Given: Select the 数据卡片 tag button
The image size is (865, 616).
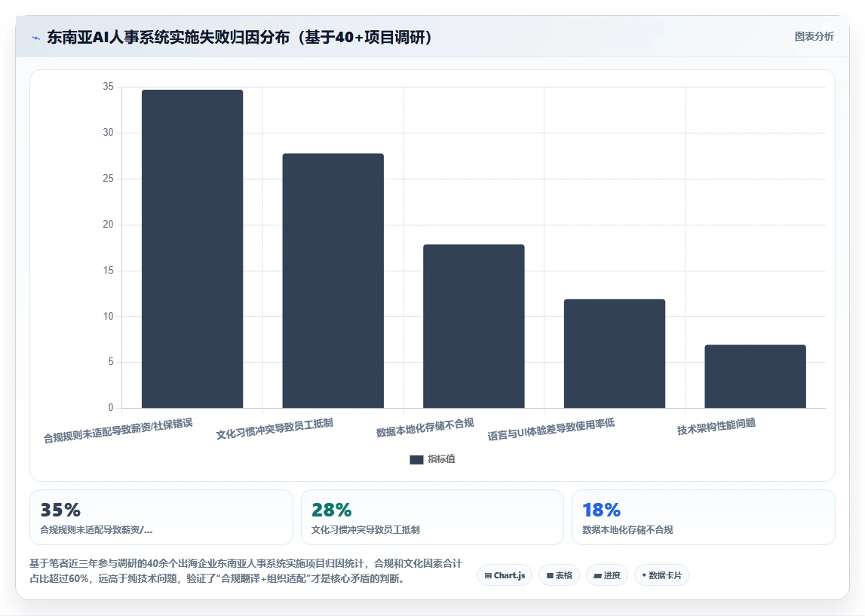Looking at the screenshot, I should coord(661,575).
